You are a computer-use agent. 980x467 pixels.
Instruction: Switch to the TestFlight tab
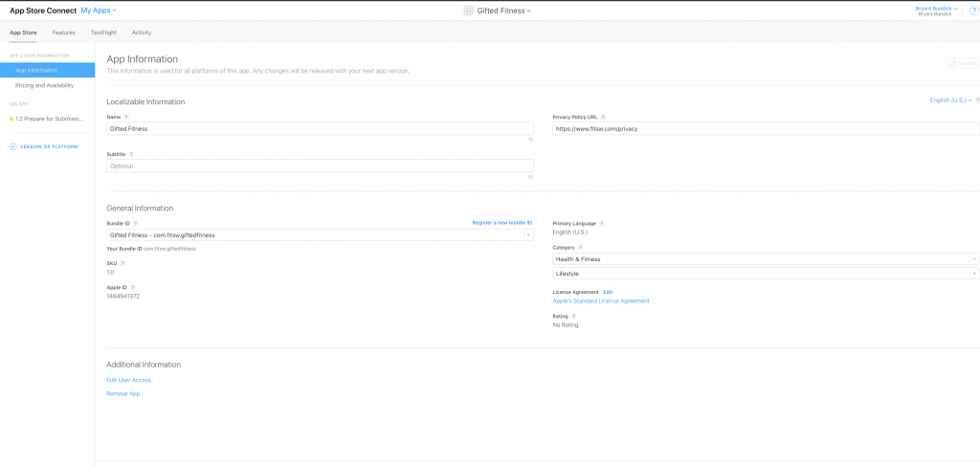pyautogui.click(x=103, y=33)
